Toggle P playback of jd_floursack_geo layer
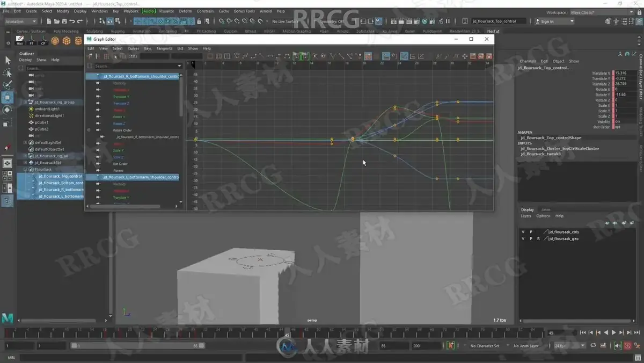The height and width of the screenshot is (363, 644). 531,238
